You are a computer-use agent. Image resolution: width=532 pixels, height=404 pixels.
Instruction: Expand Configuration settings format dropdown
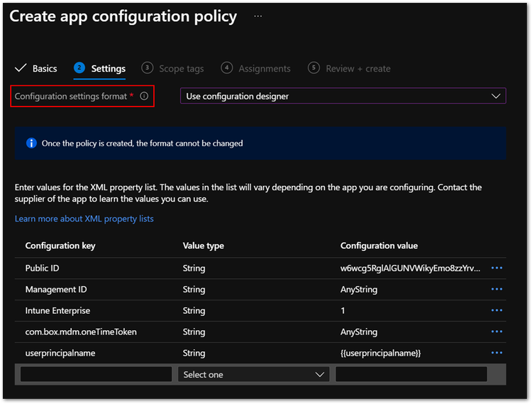point(343,97)
